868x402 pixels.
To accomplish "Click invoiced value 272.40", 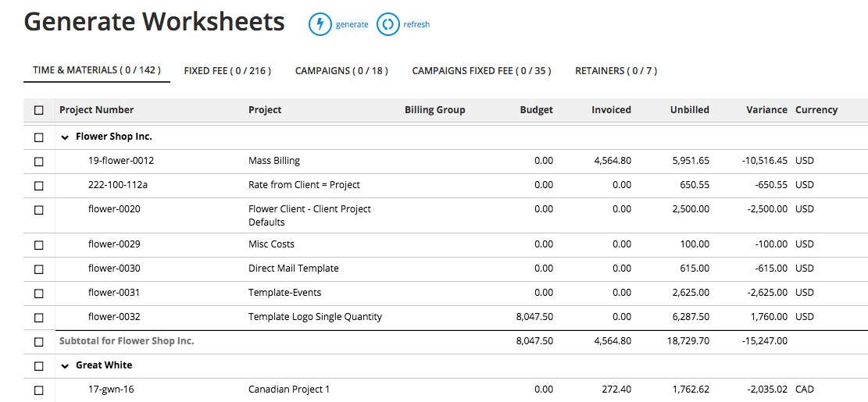I will tap(617, 390).
